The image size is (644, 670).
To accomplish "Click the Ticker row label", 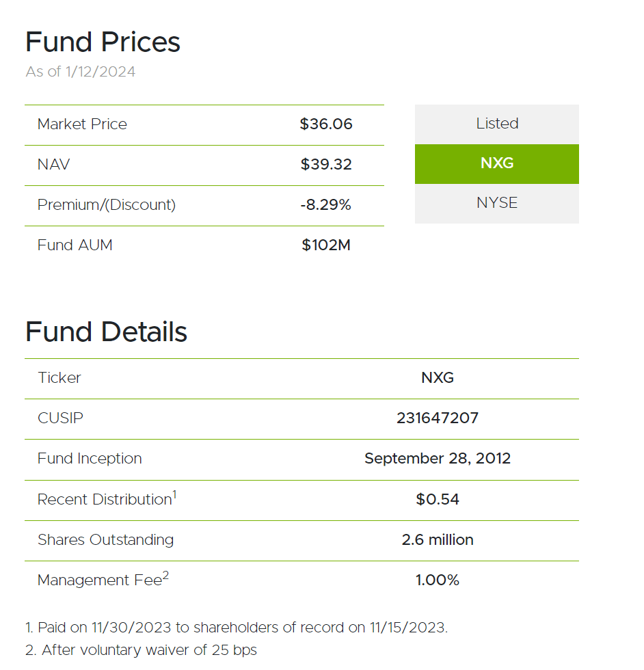I will [59, 378].
